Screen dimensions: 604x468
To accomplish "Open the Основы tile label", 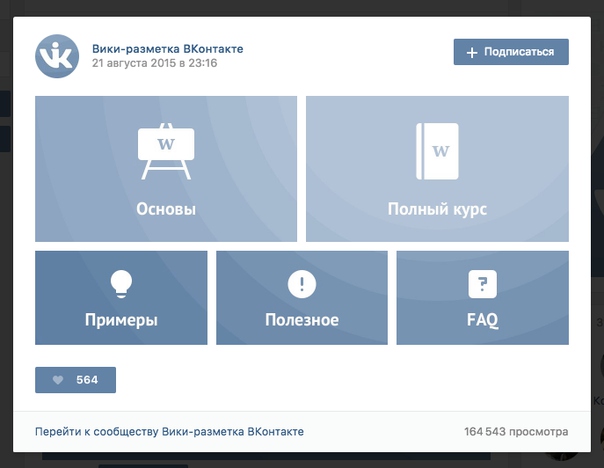I will click(x=166, y=209).
